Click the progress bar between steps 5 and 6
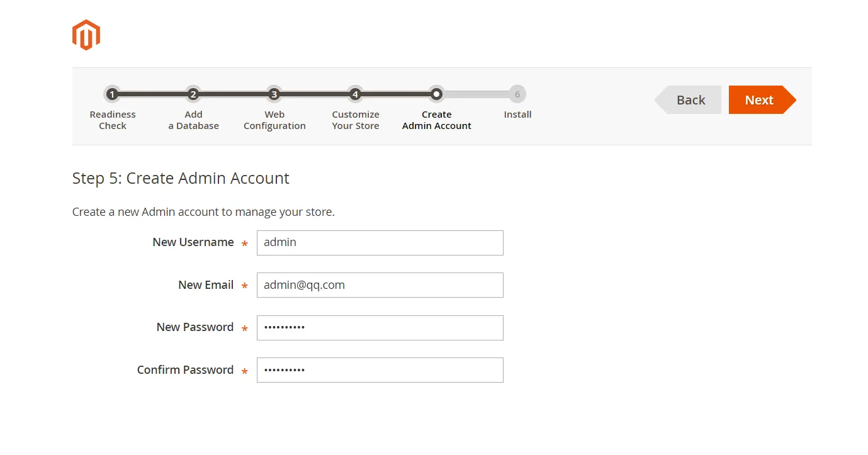 [476, 94]
